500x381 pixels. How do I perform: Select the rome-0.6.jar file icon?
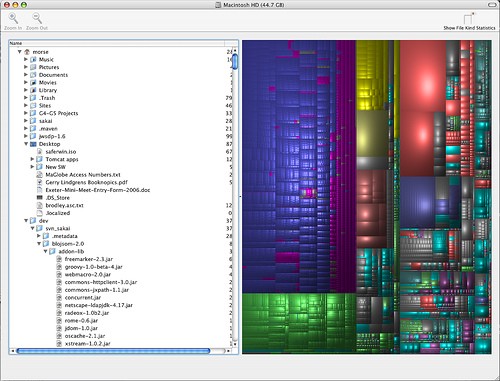tap(59, 320)
